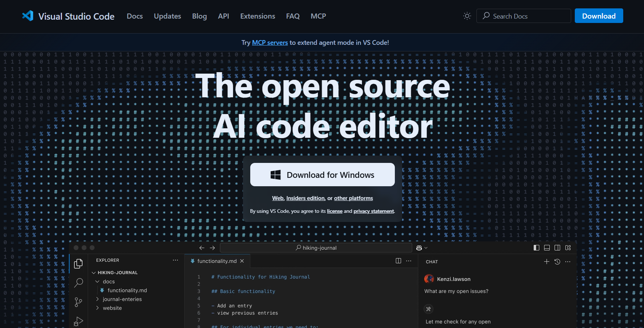Open chat history with the clock icon
This screenshot has width=644, height=328.
(x=557, y=262)
